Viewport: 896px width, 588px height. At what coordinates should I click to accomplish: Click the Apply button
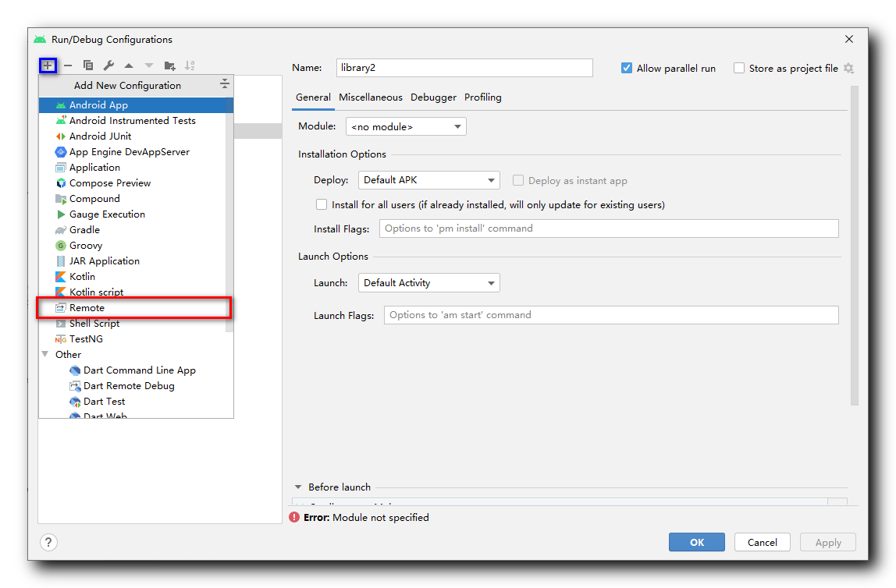point(828,542)
